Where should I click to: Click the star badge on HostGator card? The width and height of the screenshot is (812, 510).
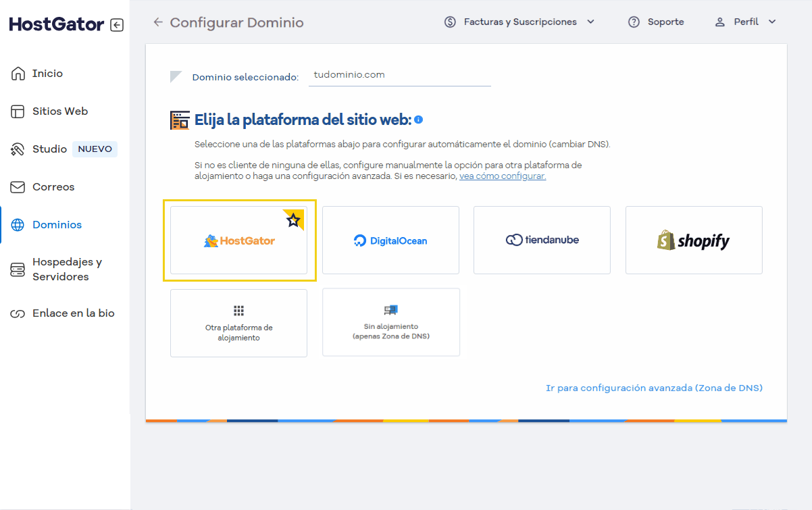(294, 220)
